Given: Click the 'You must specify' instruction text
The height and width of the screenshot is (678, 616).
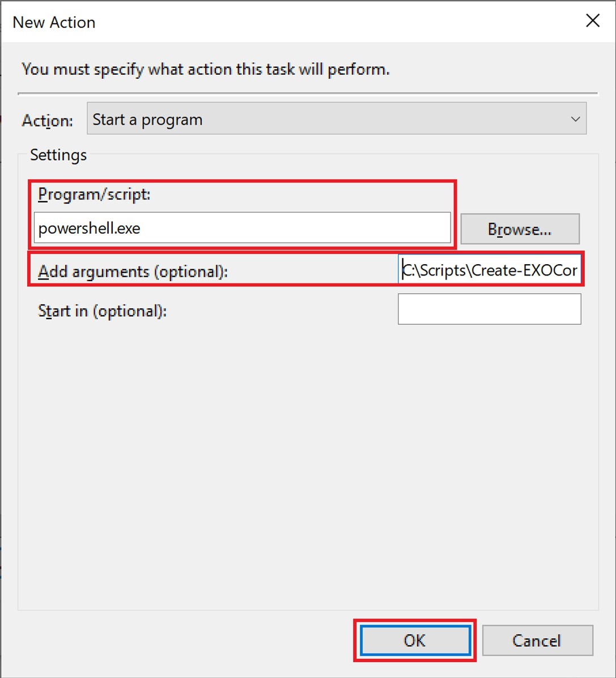Looking at the screenshot, I should coord(205,70).
